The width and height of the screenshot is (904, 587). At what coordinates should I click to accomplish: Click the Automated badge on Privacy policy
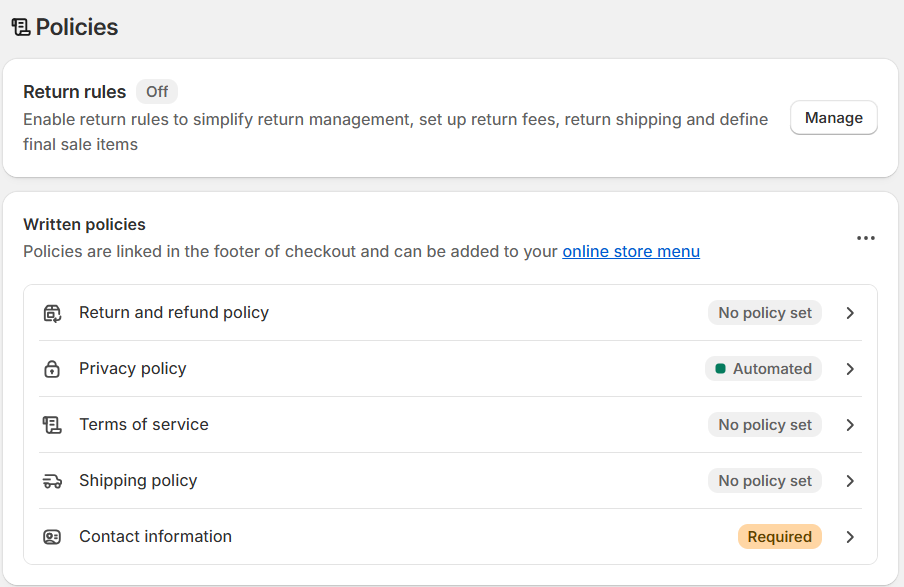(763, 368)
